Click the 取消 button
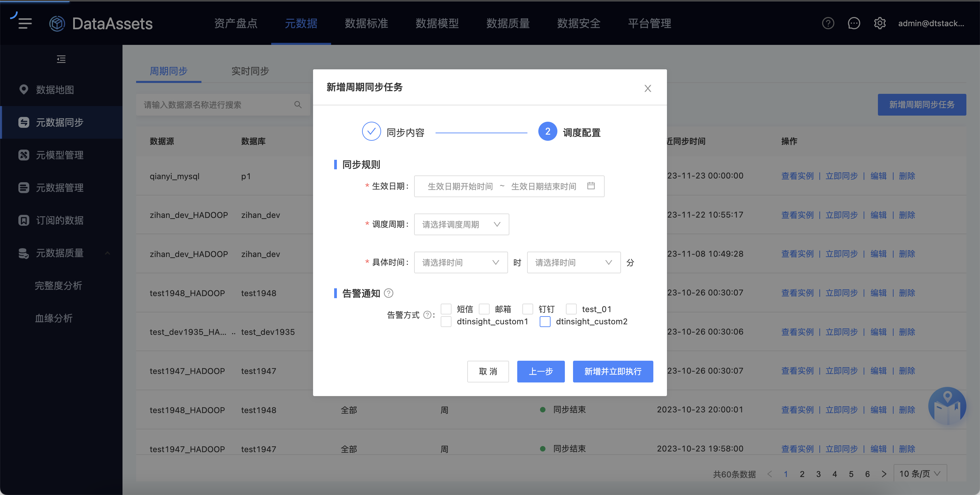This screenshot has height=495, width=980. point(488,371)
